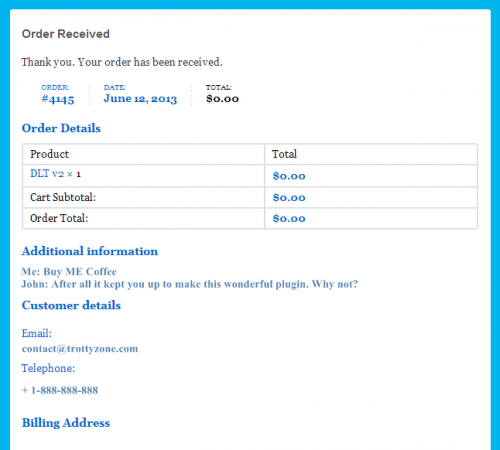Click the John wonderful plugin note line
Viewport: 500px width, 450px height.
point(190,284)
